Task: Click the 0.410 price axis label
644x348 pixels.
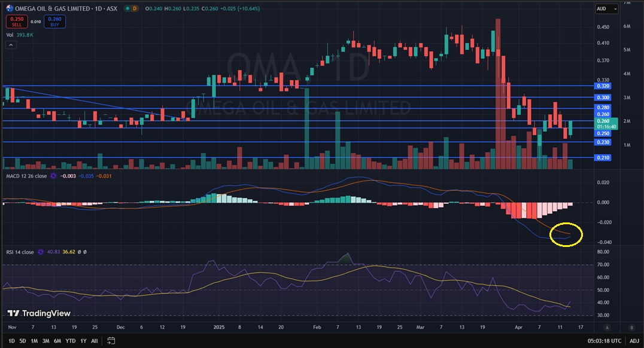Action: coord(603,43)
